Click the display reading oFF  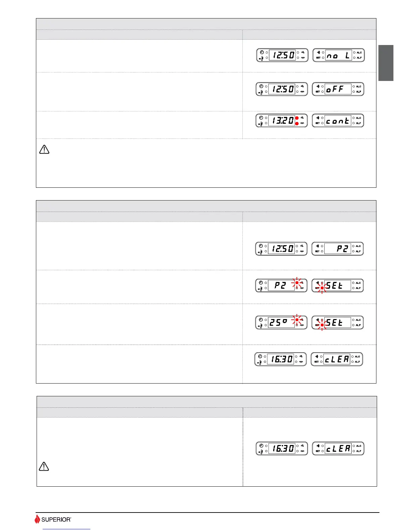click(x=338, y=89)
